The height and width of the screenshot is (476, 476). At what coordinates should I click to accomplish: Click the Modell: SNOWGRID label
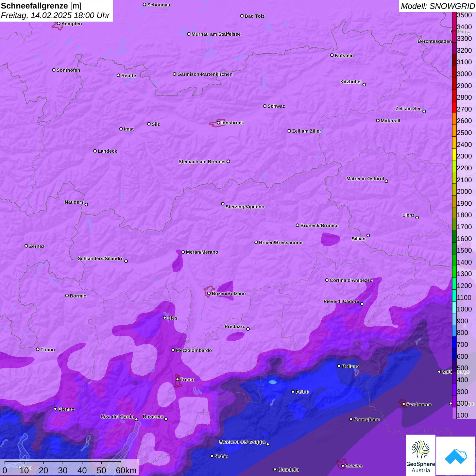point(438,6)
